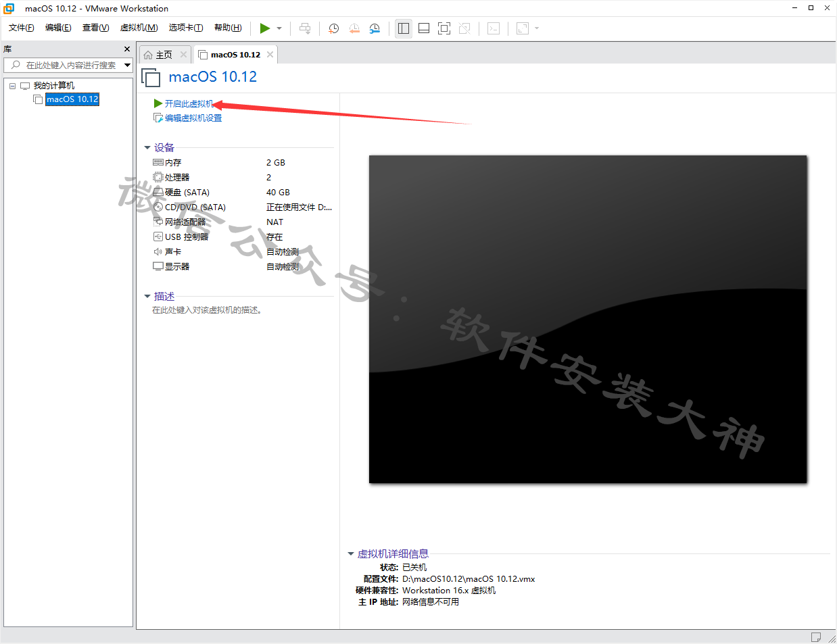Open the 虚拟机(M) menu
Viewport: 837px width, 644px height.
coord(139,28)
